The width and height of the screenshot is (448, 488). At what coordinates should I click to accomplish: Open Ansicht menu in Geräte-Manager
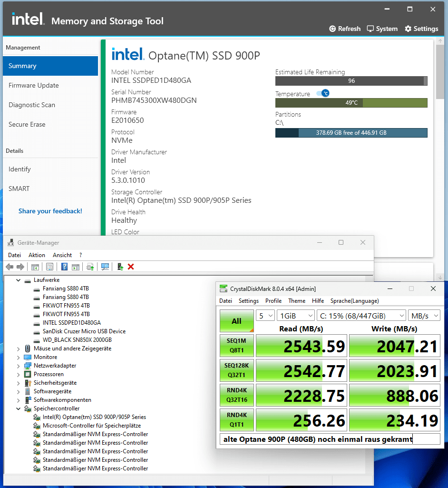(62, 255)
